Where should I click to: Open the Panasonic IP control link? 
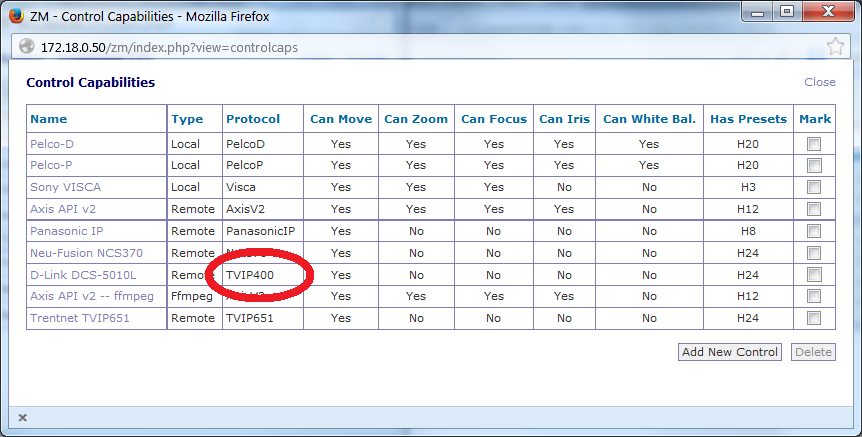point(67,231)
